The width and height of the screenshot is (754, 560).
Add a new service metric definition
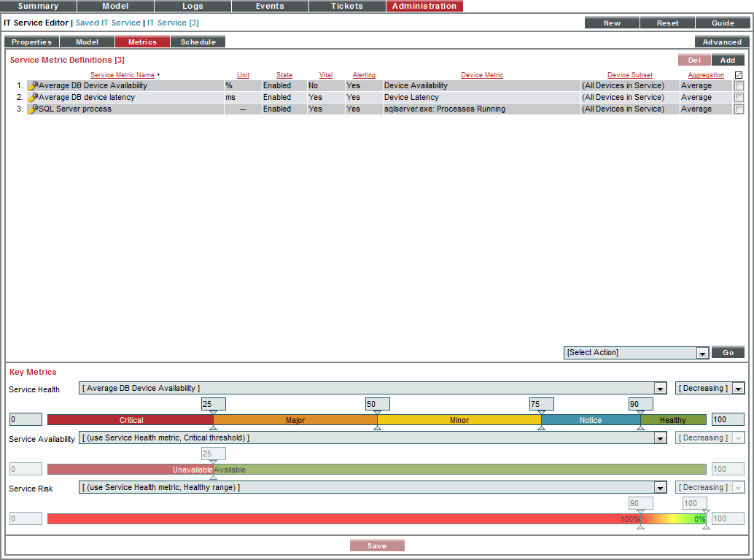(x=728, y=59)
